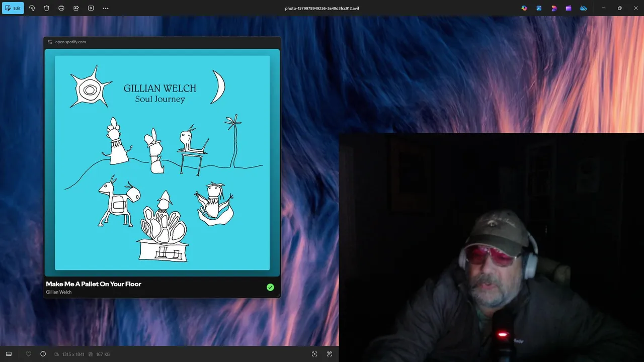Toggle the filmstrip icon in bottom bar

(9, 354)
